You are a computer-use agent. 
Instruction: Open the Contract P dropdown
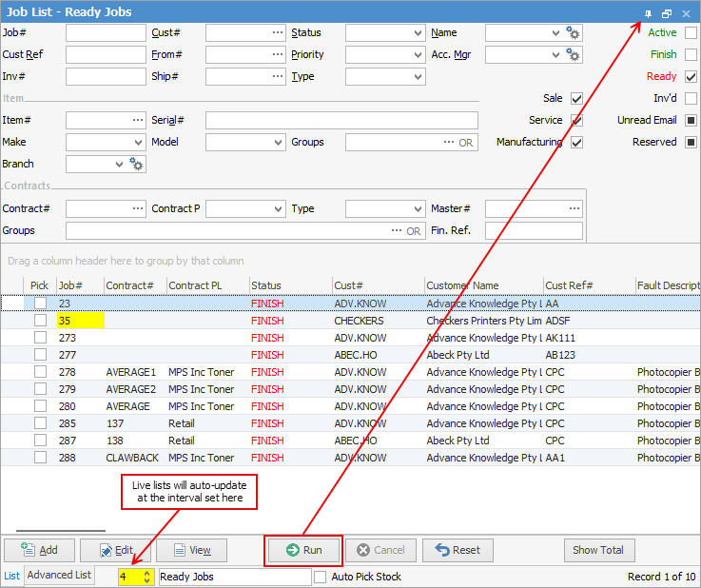point(278,208)
